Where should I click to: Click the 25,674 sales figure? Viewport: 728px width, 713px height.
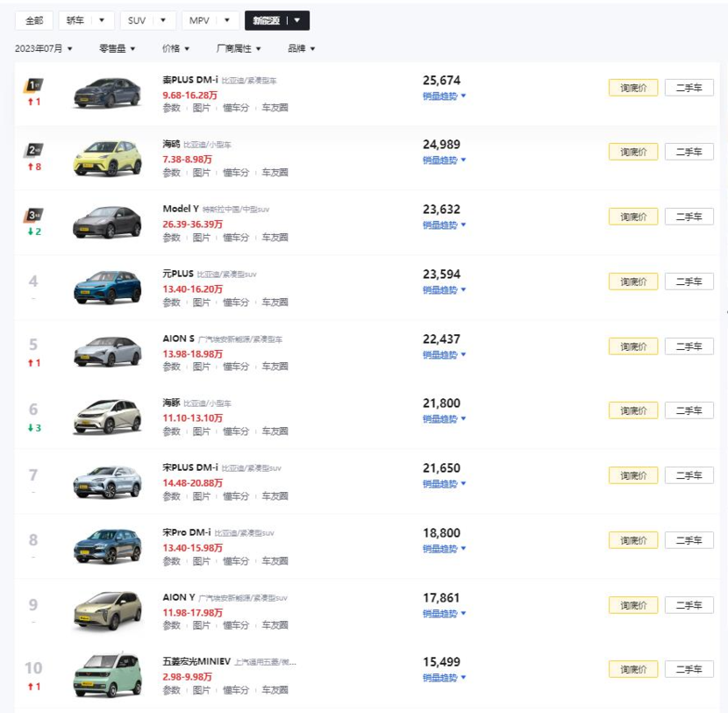click(441, 81)
